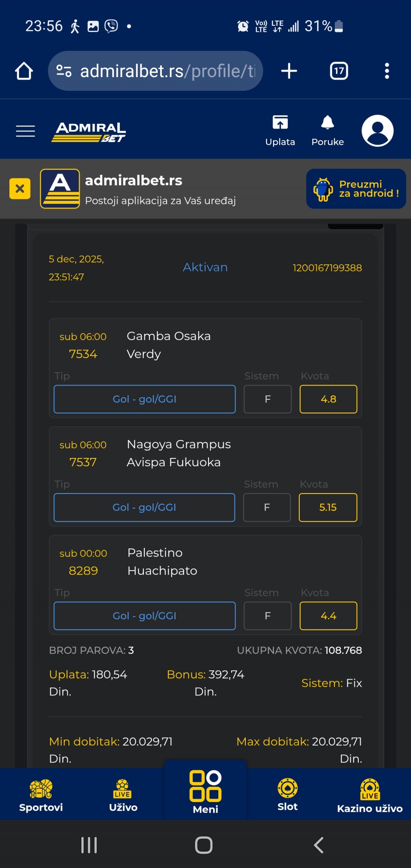Switch to Uživo live betting tab
Viewport: 411px width, 868px height.
(123, 795)
